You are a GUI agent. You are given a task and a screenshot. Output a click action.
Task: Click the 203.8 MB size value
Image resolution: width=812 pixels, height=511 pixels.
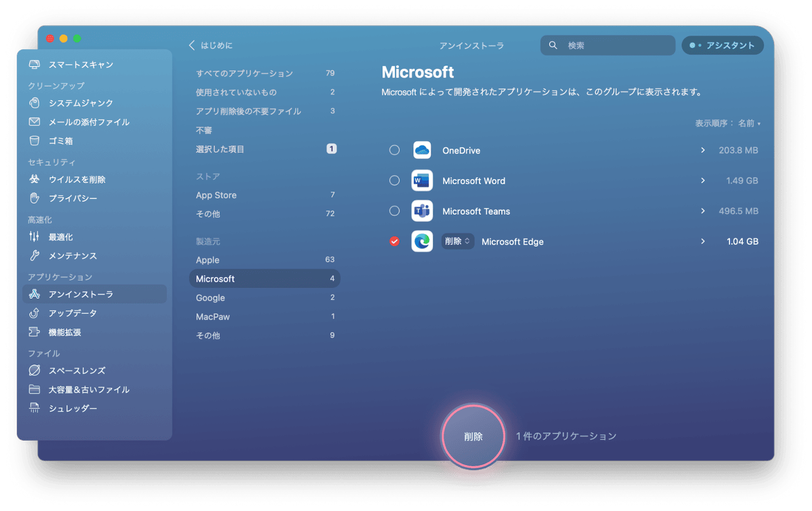(739, 150)
